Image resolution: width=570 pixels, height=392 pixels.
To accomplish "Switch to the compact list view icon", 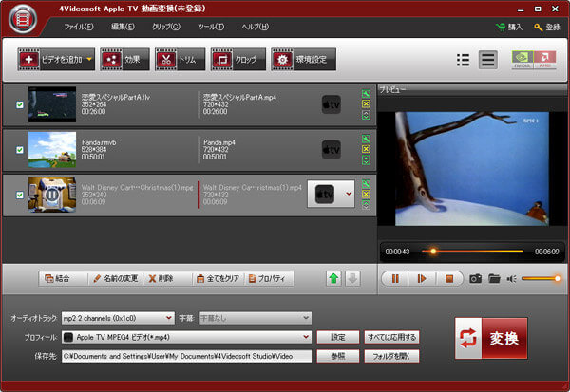I will [x=463, y=60].
